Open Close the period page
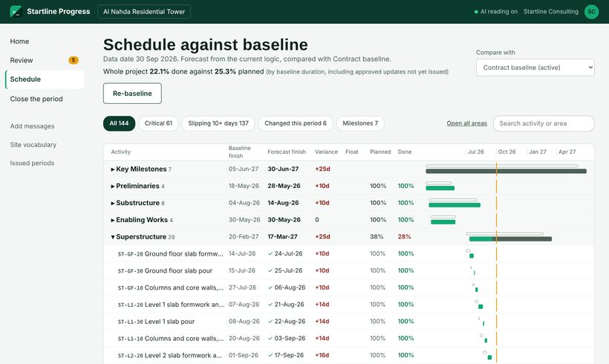Screen dimensions: 609x364 [36, 99]
